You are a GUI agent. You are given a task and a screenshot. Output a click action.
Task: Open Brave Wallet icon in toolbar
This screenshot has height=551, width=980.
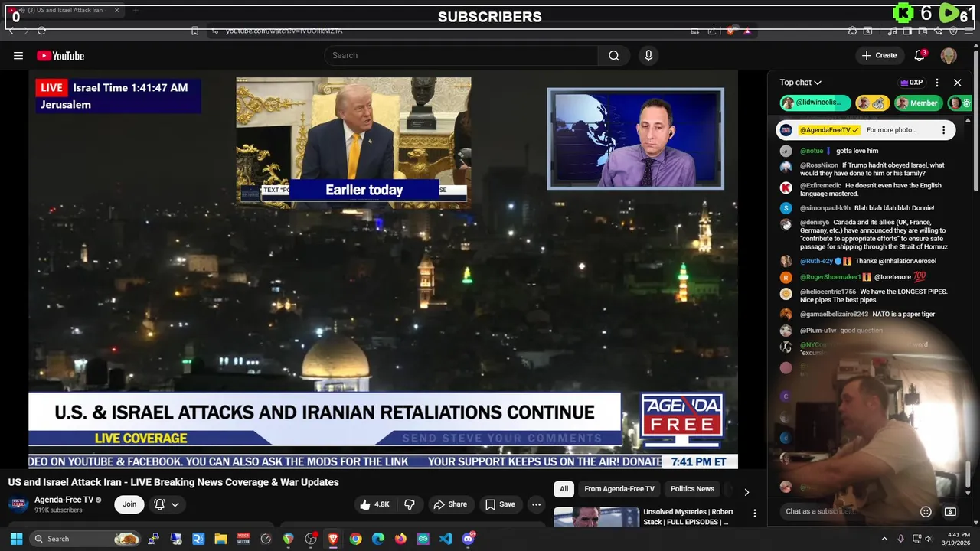click(923, 31)
